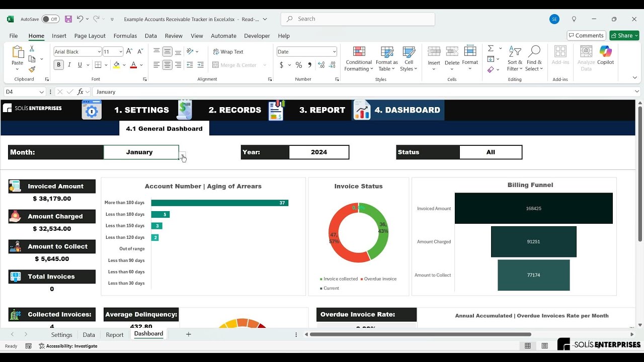
Task: Click the Undo arrow icon
Action: coord(79,19)
